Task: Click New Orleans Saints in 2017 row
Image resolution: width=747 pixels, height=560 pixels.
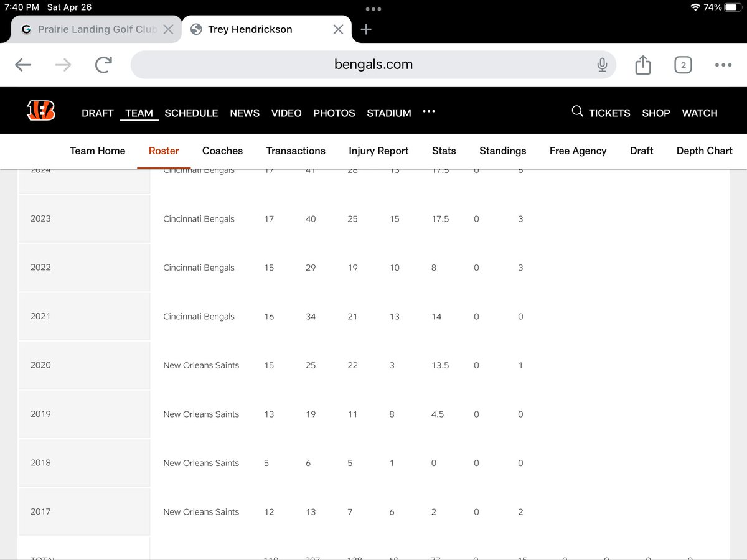Action: click(201, 512)
